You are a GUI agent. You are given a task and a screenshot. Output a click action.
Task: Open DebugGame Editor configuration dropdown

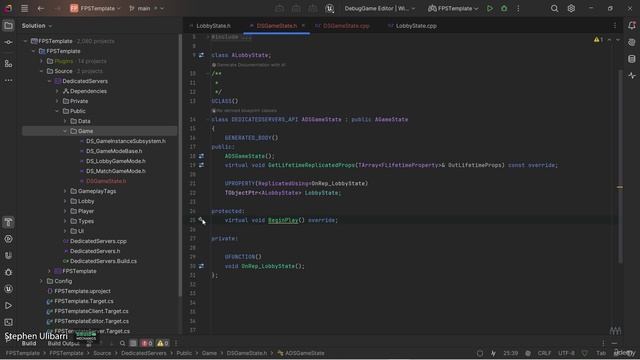point(380,8)
